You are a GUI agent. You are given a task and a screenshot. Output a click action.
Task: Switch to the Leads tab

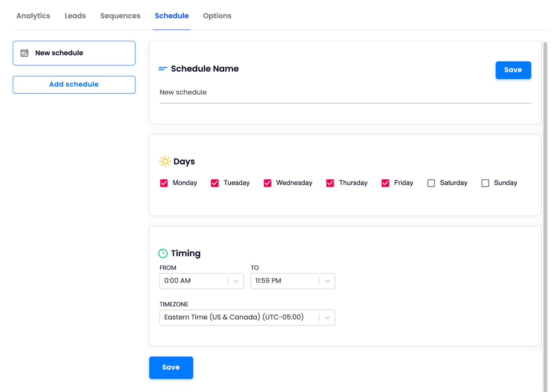tap(75, 16)
